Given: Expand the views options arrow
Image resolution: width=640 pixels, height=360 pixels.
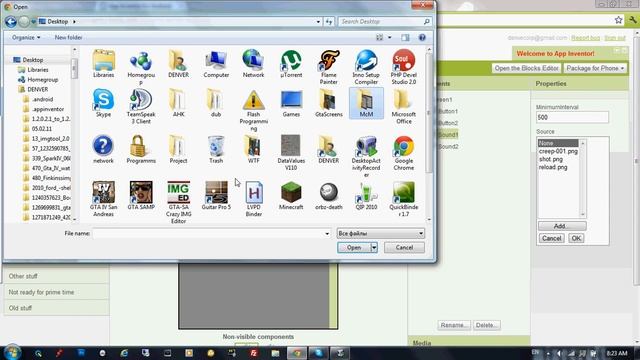Looking at the screenshot, I should (389, 37).
